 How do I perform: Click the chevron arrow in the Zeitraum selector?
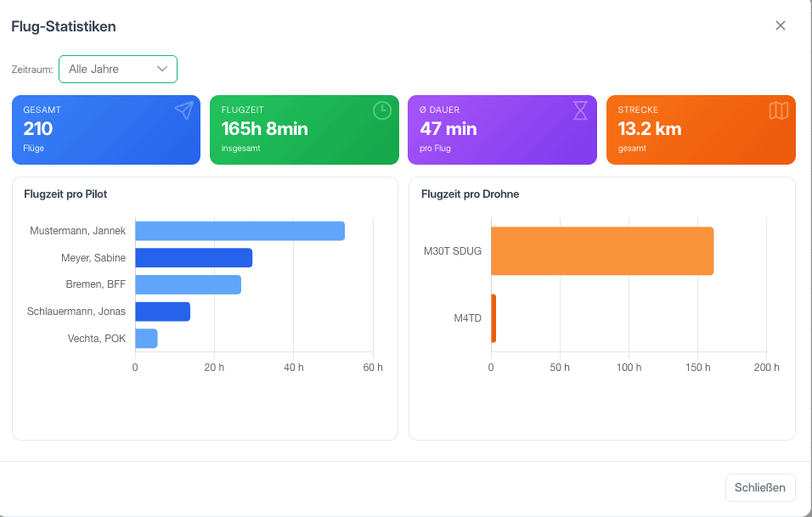162,69
